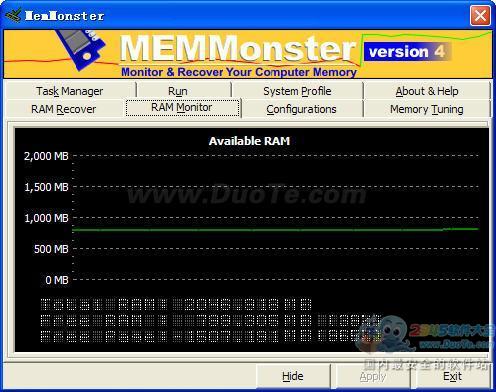Click the 2,000 MB axis label

point(46,156)
